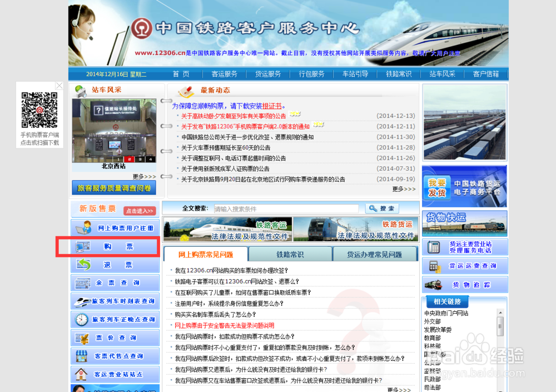Viewport: 556px width, 392px height.
Task: Click the freight service telephone icon
Action: [433, 247]
